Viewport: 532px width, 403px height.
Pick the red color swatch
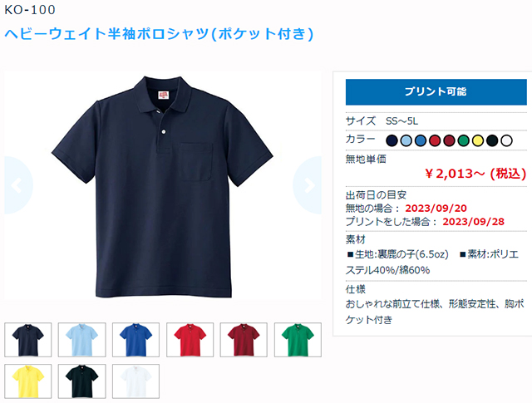[x=435, y=140]
